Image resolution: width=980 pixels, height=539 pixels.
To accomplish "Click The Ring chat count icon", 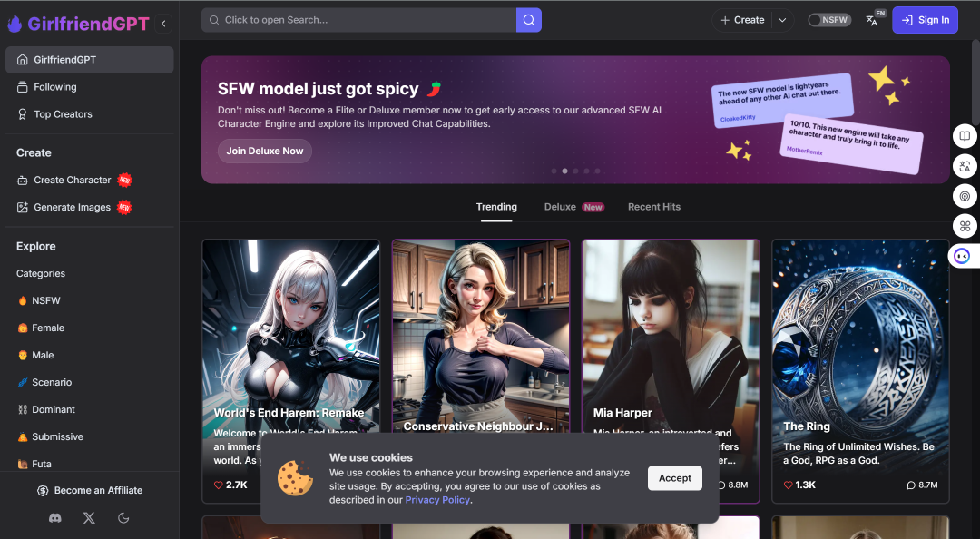I will (x=911, y=485).
